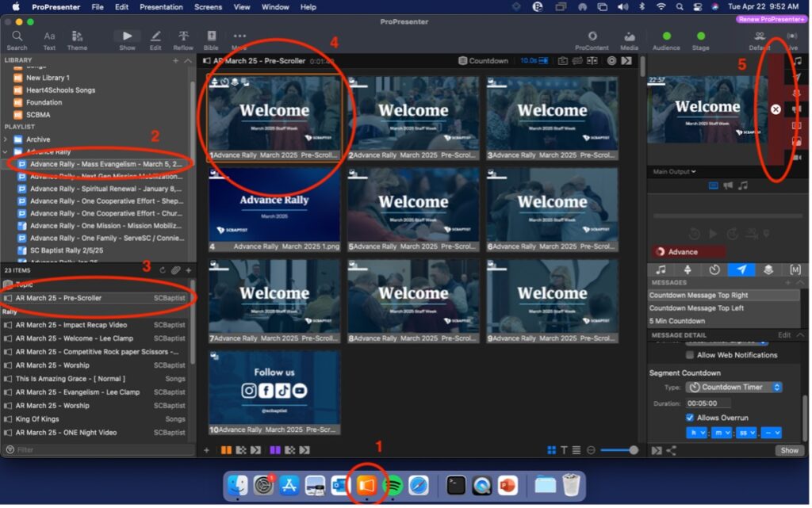The image size is (812, 508).
Task: Collapse the Message Detail section
Action: click(800, 335)
